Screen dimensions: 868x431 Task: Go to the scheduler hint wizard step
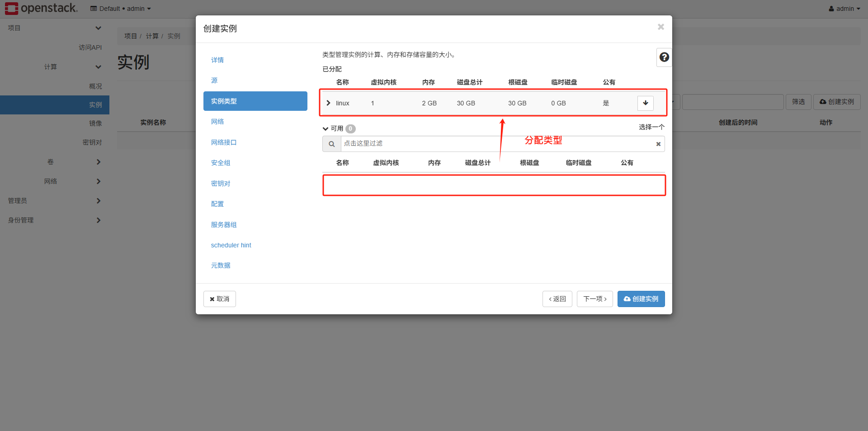tap(231, 245)
